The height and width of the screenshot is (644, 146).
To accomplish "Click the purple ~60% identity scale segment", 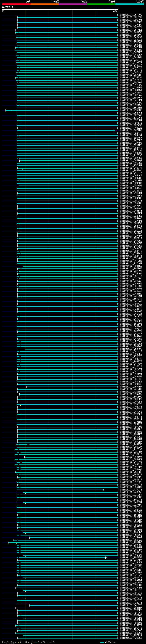I will tap(73, 4).
